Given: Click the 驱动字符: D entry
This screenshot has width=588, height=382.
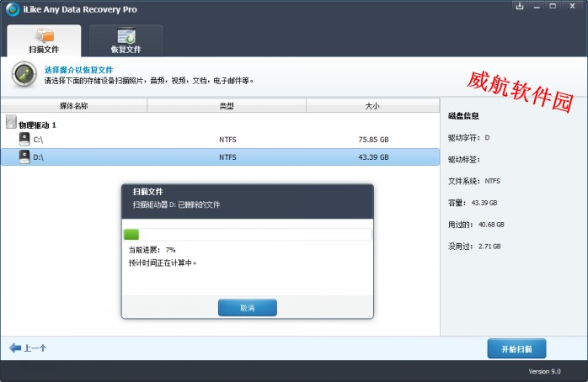Looking at the screenshot, I should pos(468,138).
